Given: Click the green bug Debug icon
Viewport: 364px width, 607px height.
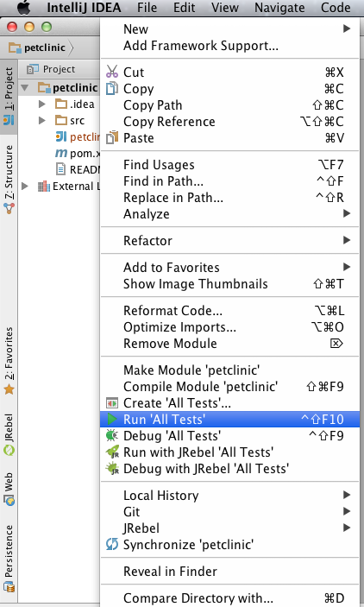Looking at the screenshot, I should pos(112,435).
